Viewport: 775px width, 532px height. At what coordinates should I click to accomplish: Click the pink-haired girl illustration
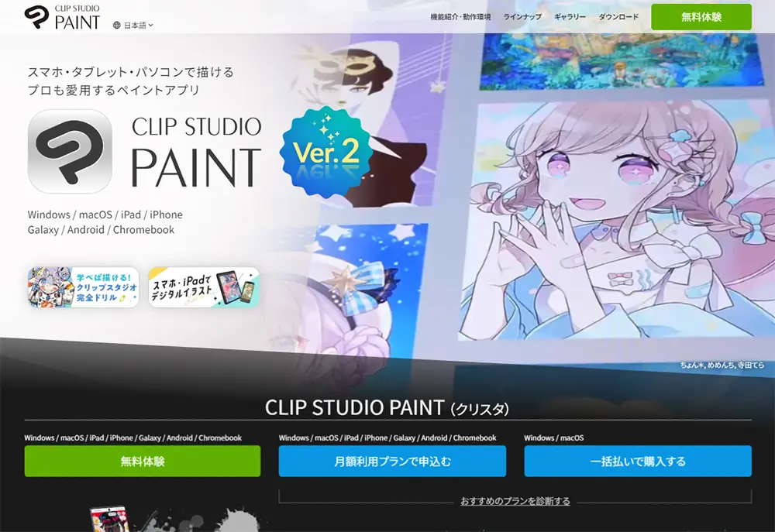pyautogui.click(x=616, y=220)
